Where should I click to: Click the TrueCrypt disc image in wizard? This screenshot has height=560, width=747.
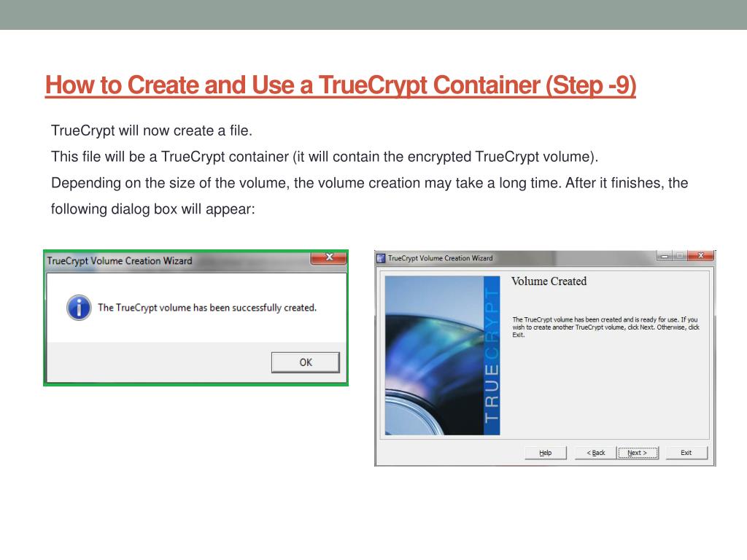(442, 355)
